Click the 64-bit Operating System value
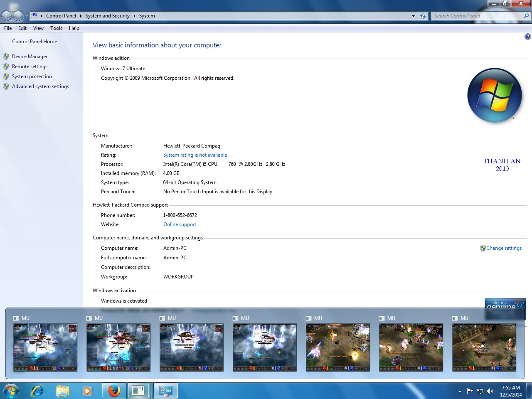This screenshot has height=399, width=532. [x=190, y=182]
